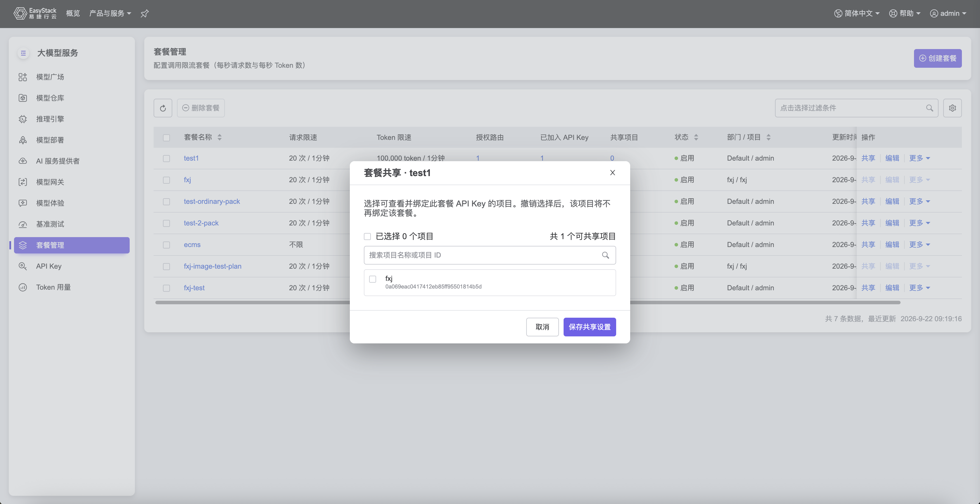Navigate to 基准测试 in sidebar
The width and height of the screenshot is (980, 504).
(x=72, y=224)
